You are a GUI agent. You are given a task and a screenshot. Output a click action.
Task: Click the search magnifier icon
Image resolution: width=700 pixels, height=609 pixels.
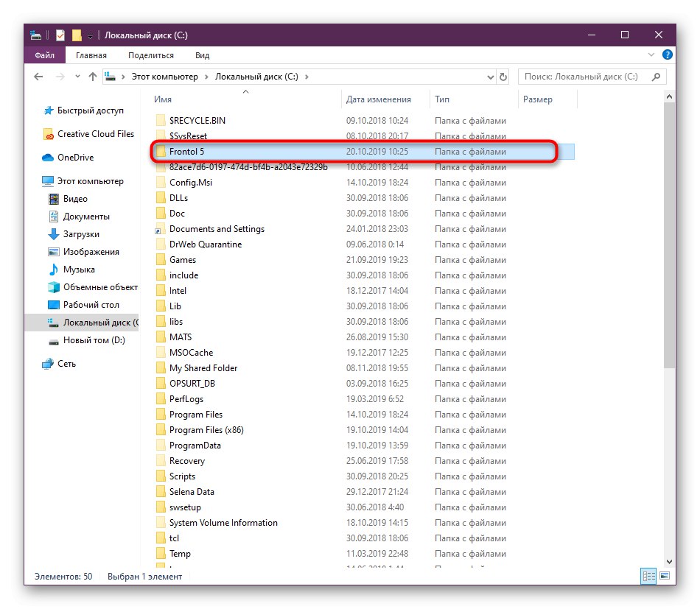point(656,77)
